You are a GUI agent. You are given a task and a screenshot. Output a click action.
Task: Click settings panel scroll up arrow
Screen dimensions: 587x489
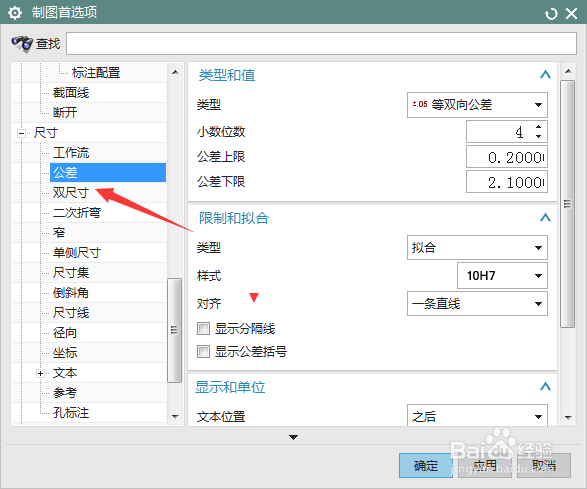(x=568, y=71)
